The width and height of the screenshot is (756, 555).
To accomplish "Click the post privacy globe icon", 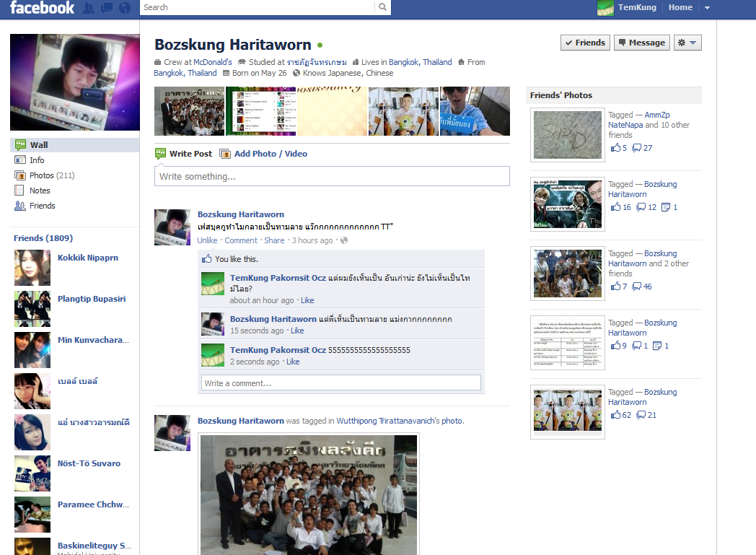I will point(344,240).
